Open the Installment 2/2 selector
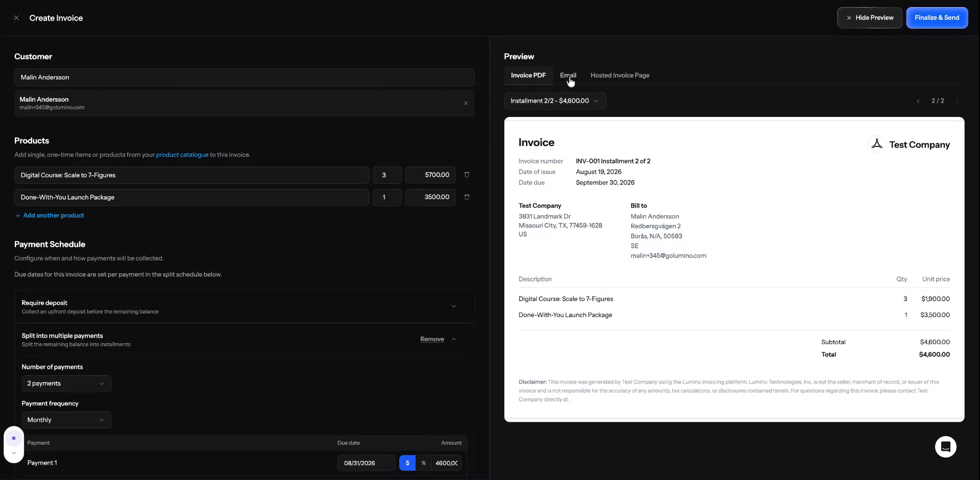This screenshot has height=480, width=980. point(555,101)
